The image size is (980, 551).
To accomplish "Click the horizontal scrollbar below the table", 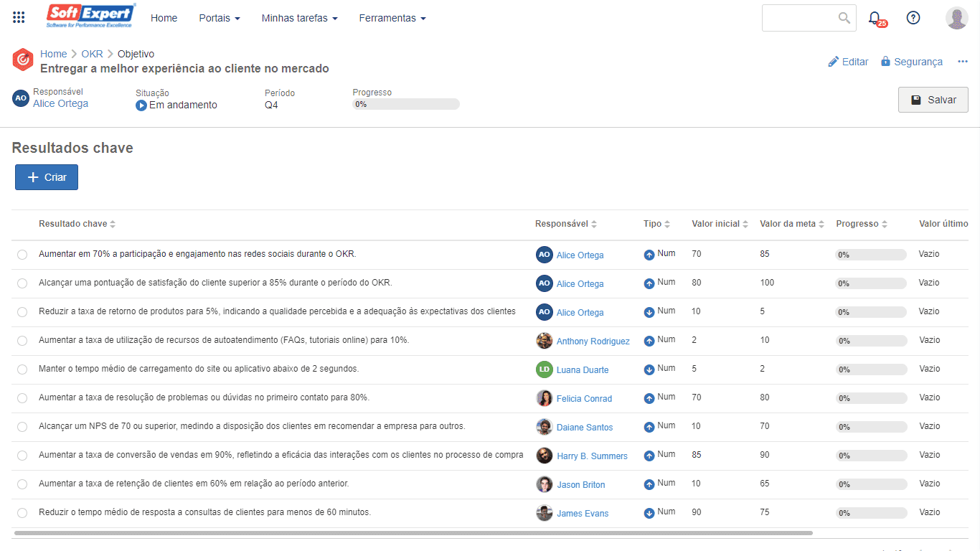I will coord(413,533).
